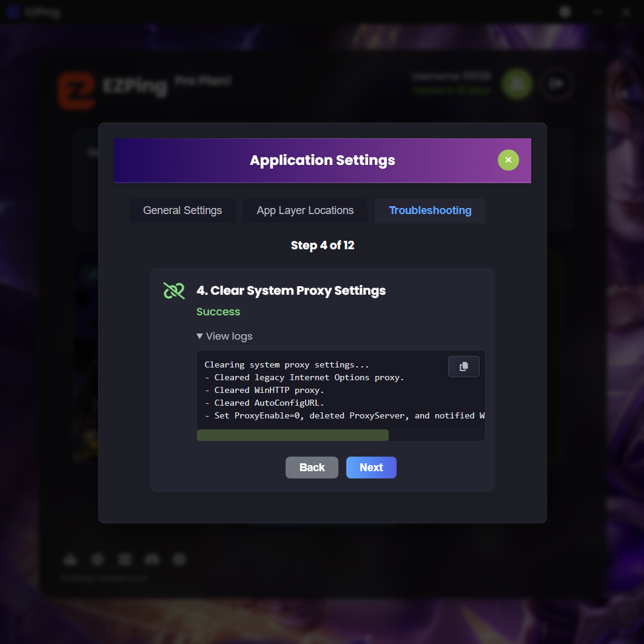The image size is (644, 644).
Task: Click the green horizontal log scrollbar
Action: [292, 435]
